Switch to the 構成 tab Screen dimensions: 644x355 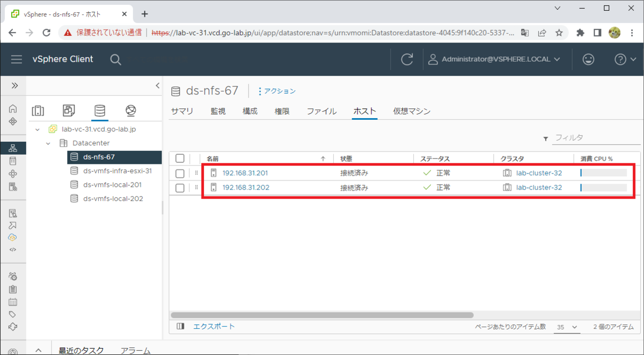pos(250,111)
